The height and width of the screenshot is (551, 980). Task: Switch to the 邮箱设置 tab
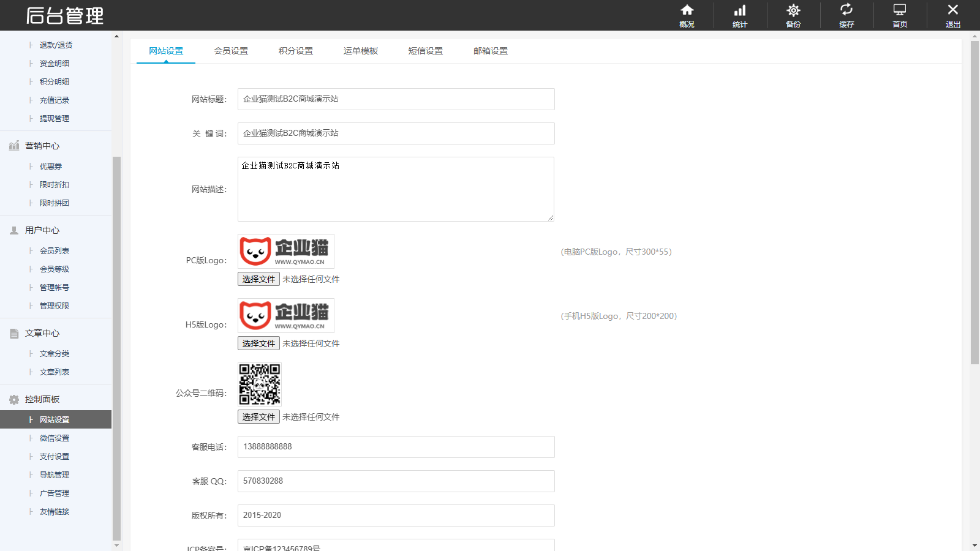491,51
